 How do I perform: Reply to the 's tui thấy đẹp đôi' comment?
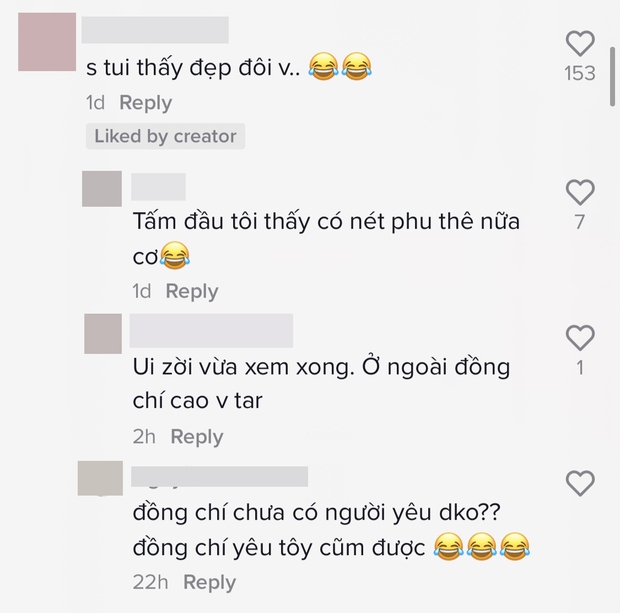click(146, 103)
